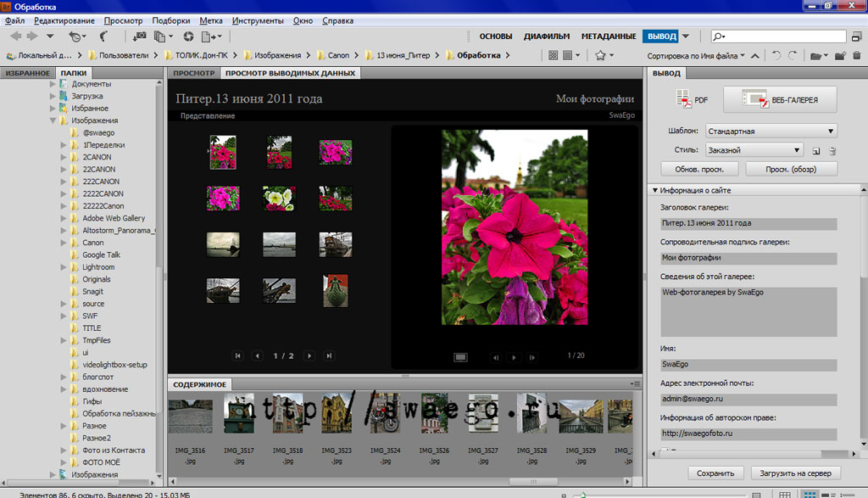
Task: Switch to the ИЗБРАННОЕ tab
Action: (x=28, y=73)
